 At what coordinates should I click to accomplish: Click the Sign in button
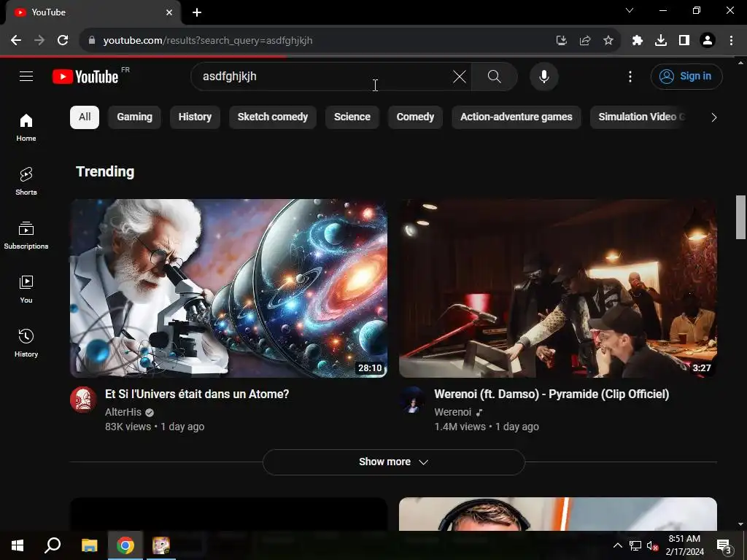coord(686,76)
